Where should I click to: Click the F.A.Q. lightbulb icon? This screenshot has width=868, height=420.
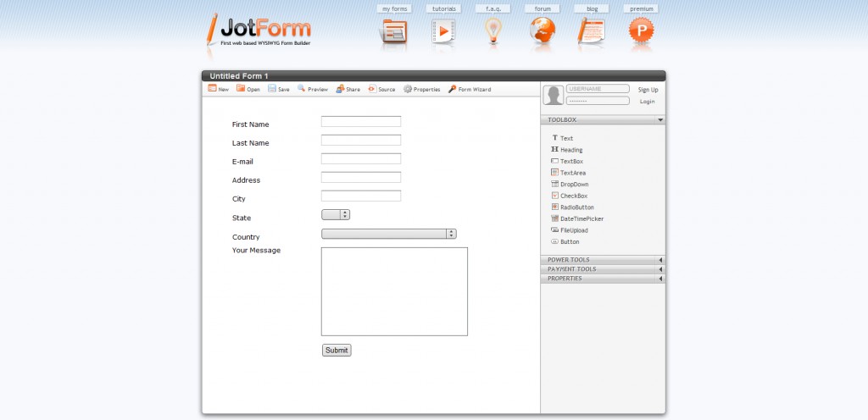pos(492,30)
